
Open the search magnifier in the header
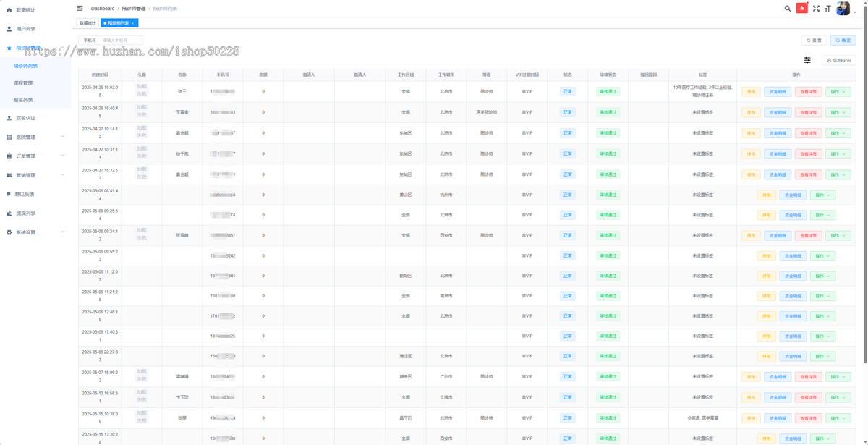[788, 9]
